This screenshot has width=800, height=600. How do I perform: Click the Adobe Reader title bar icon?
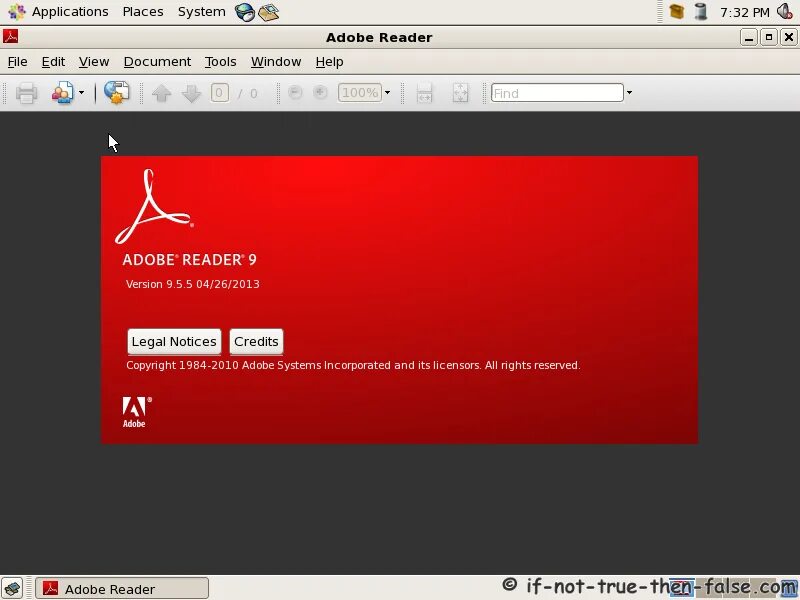(11, 37)
